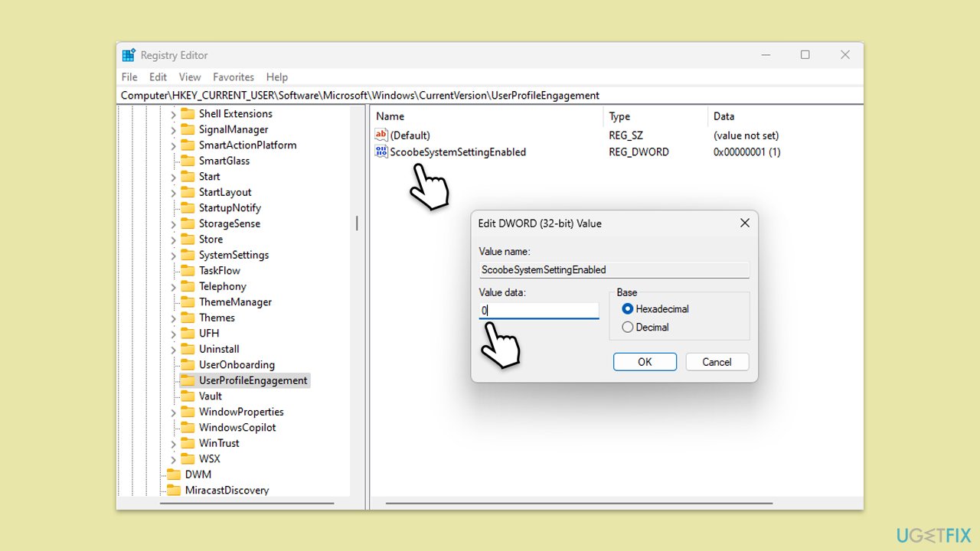Screen dimensions: 980x551
Task: Click the ScoobeSystemSettingEnabled DWORD value icon
Action: click(381, 152)
